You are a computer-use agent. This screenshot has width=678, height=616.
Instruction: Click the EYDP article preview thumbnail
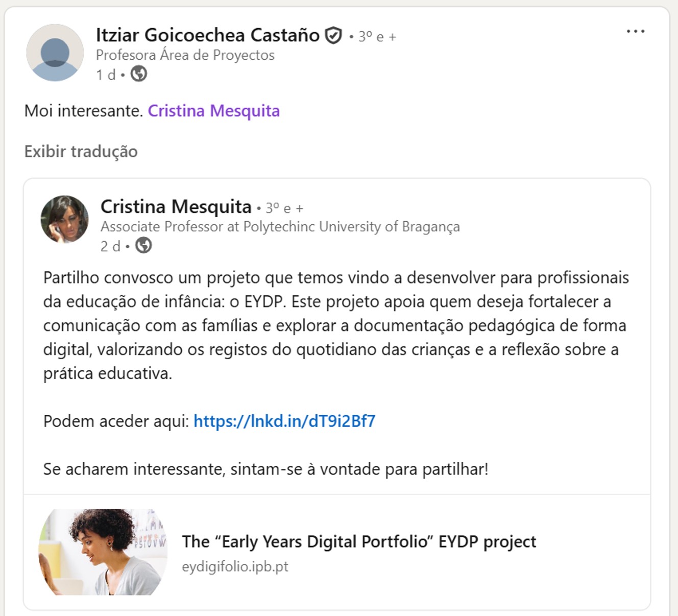pyautogui.click(x=103, y=552)
